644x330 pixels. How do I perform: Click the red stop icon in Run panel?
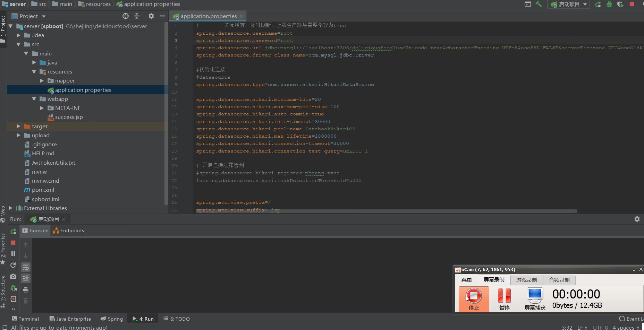[13, 243]
